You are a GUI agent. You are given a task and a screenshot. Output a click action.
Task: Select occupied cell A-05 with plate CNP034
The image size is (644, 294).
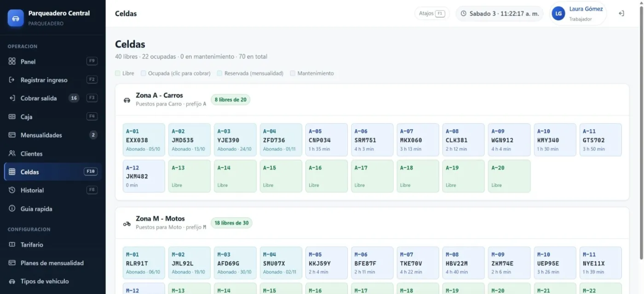[x=327, y=140]
